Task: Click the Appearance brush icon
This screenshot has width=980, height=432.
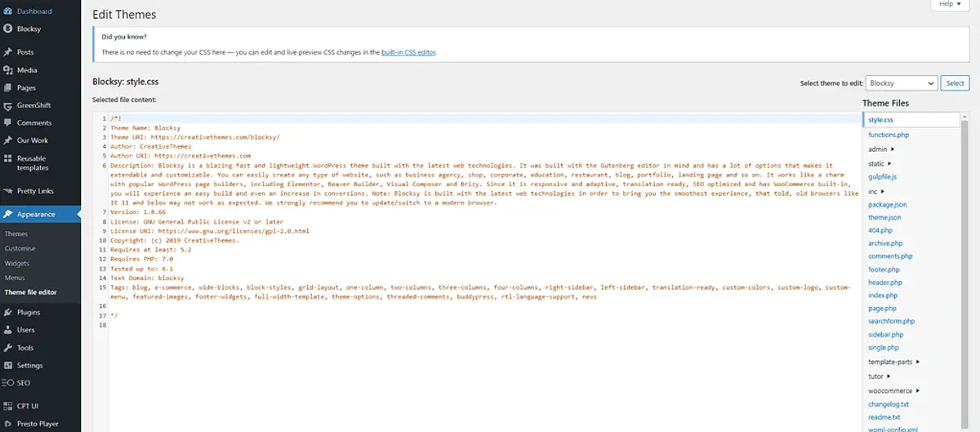Action: pyautogui.click(x=8, y=214)
